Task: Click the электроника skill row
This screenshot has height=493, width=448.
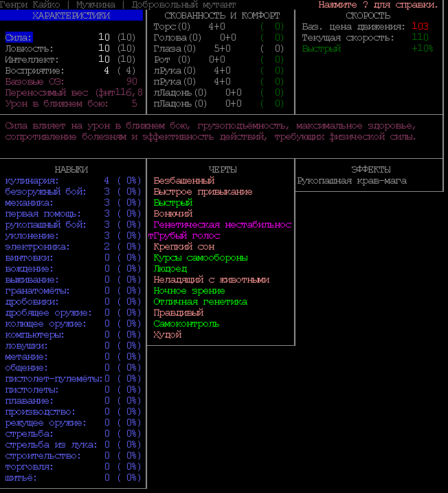Action: (73, 246)
